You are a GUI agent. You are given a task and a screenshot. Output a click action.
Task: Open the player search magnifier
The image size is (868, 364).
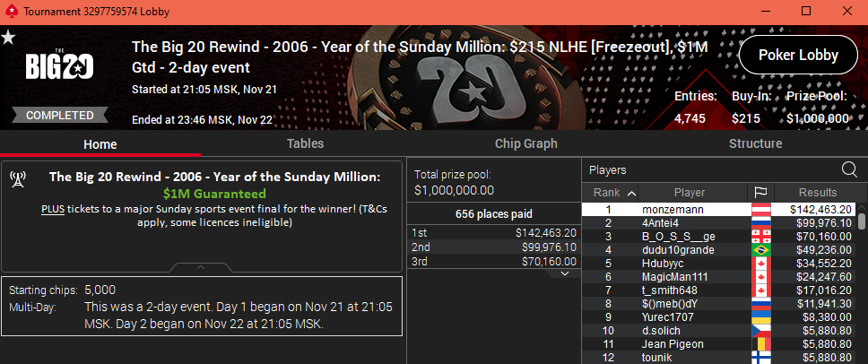[x=848, y=169]
